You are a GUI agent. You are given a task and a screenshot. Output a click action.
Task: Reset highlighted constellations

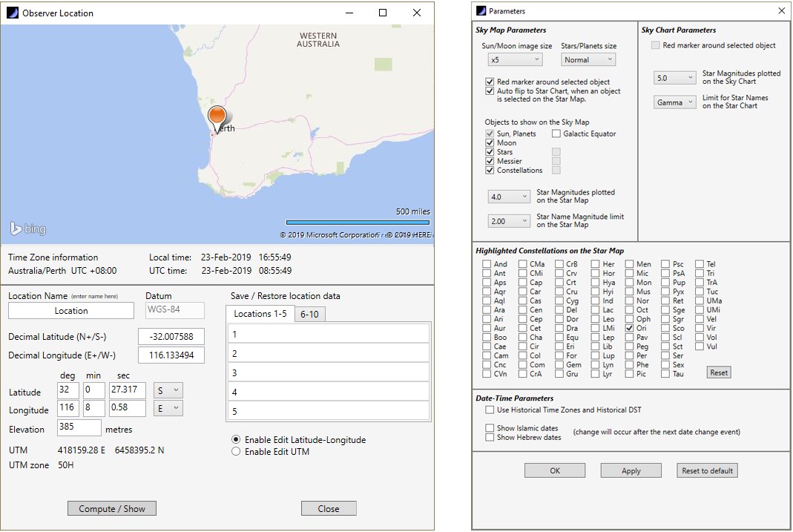tap(719, 372)
